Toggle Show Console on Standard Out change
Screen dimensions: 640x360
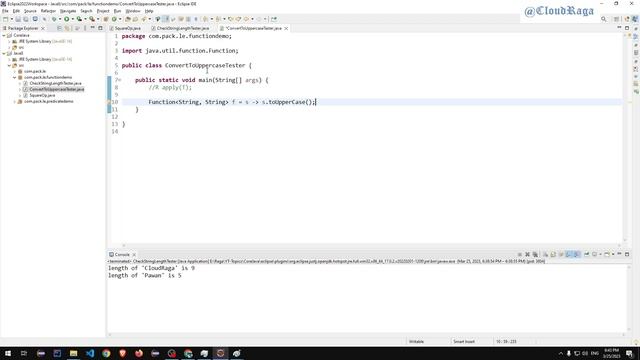[x=569, y=254]
